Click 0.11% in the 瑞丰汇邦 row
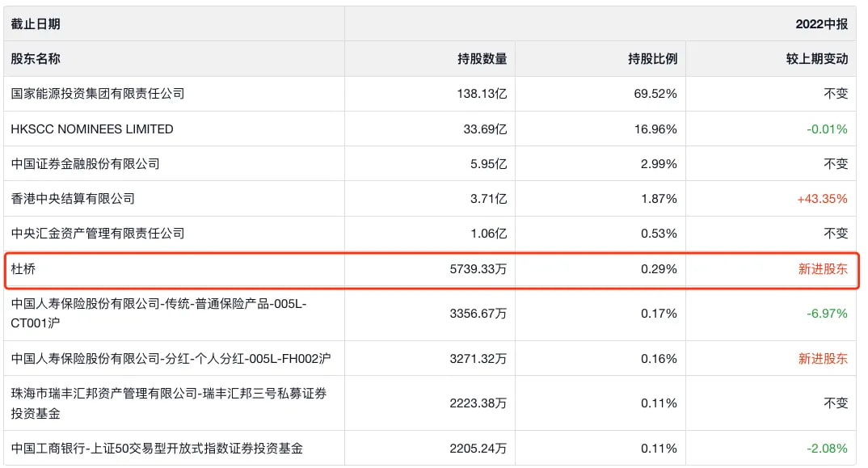The image size is (868, 468). pos(659,403)
